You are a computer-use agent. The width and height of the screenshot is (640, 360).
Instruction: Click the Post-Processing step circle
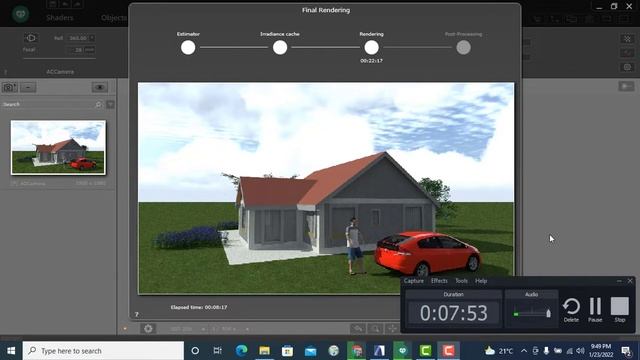[463, 48]
